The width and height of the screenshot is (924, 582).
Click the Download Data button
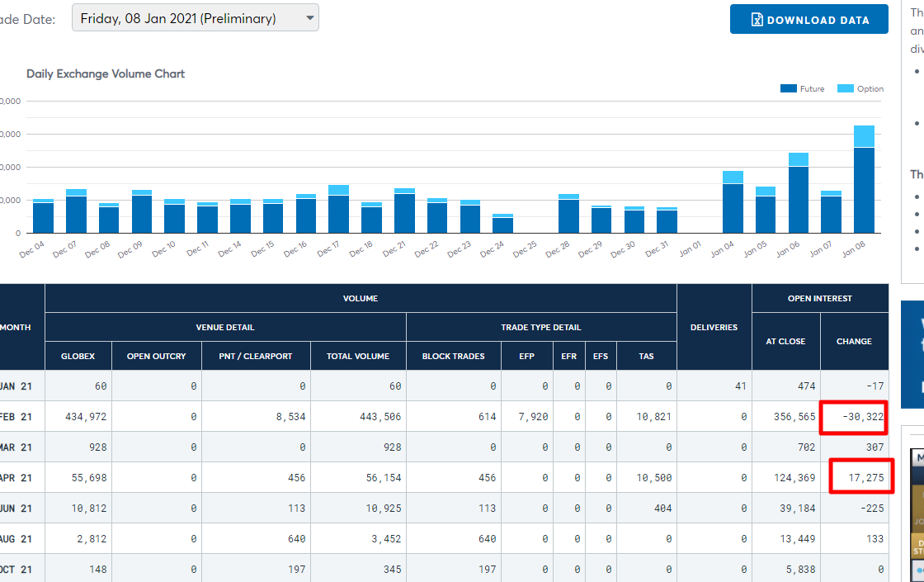pos(809,19)
